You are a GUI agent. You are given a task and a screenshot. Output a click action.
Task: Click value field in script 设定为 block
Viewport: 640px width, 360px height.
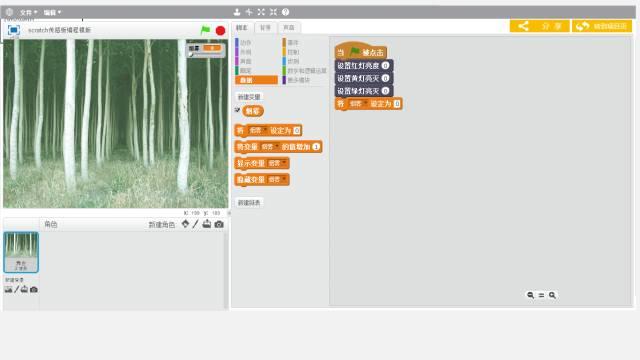point(397,104)
